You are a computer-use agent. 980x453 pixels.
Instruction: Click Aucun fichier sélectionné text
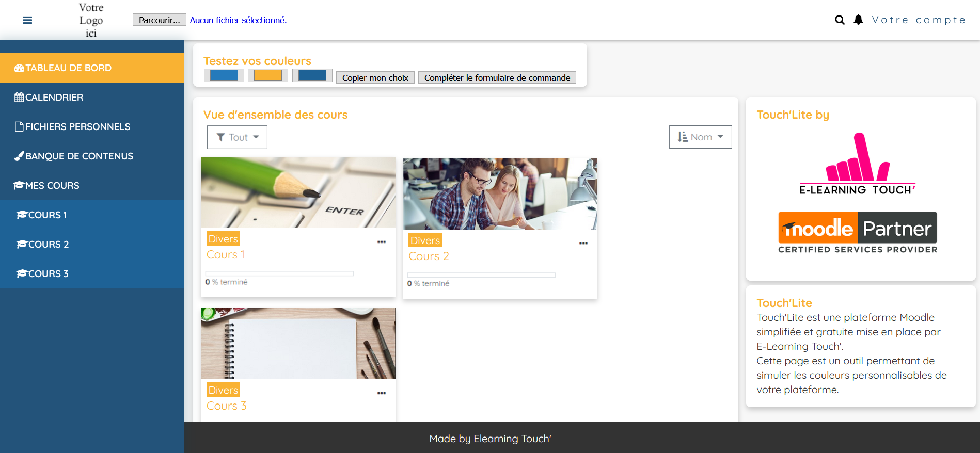click(x=238, y=20)
